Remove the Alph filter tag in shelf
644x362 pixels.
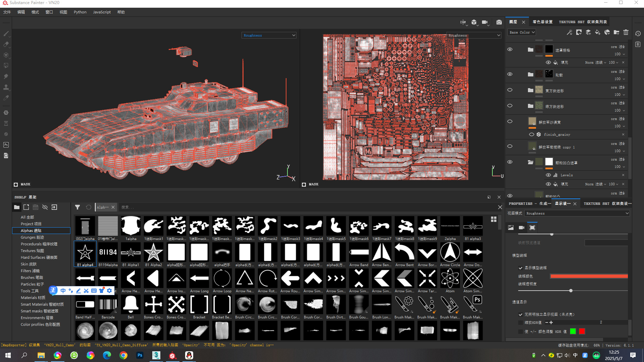coord(113,207)
